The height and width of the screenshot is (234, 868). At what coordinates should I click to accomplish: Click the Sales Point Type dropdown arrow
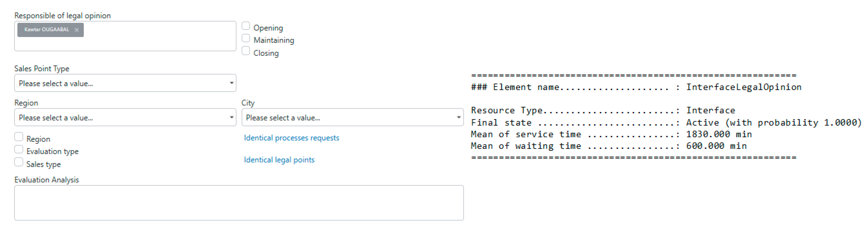coord(232,83)
